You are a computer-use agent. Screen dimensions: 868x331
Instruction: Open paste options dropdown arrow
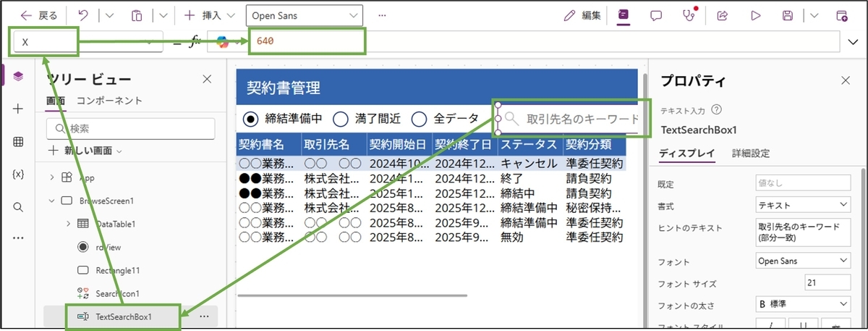163,15
